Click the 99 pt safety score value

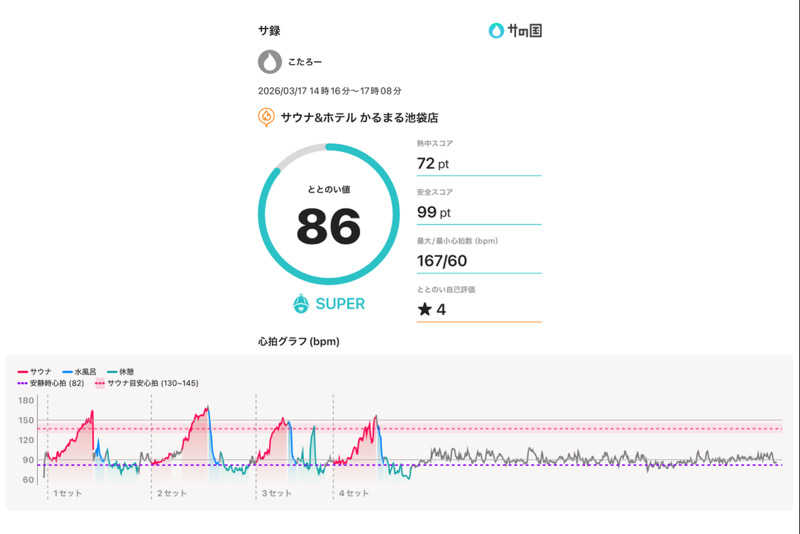click(x=434, y=212)
